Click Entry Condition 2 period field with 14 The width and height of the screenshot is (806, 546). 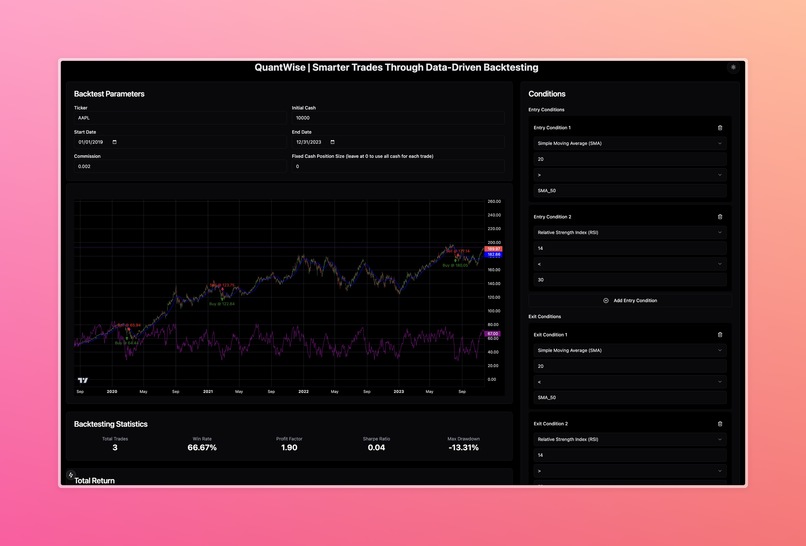[630, 248]
